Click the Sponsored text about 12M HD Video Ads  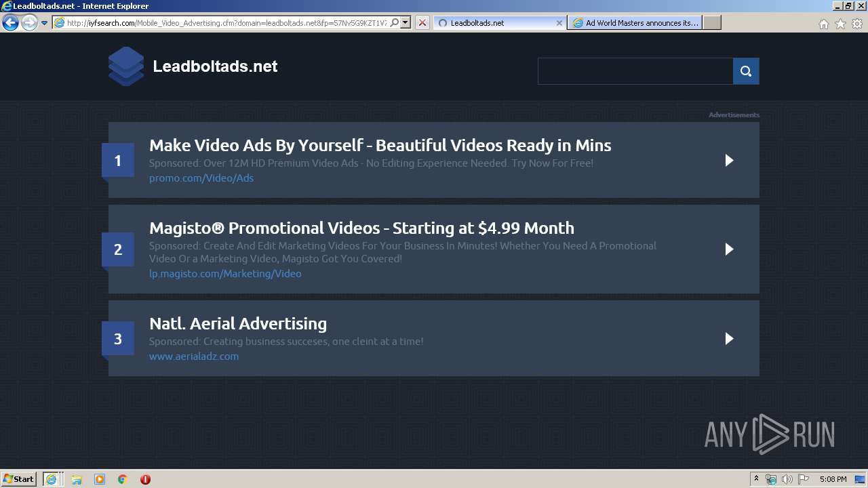[x=371, y=163]
